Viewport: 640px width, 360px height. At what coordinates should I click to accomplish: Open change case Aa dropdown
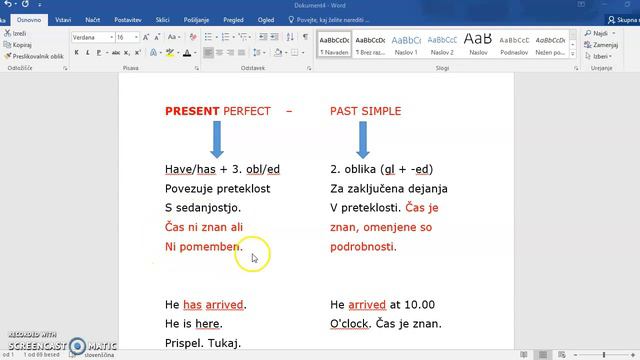click(x=174, y=37)
